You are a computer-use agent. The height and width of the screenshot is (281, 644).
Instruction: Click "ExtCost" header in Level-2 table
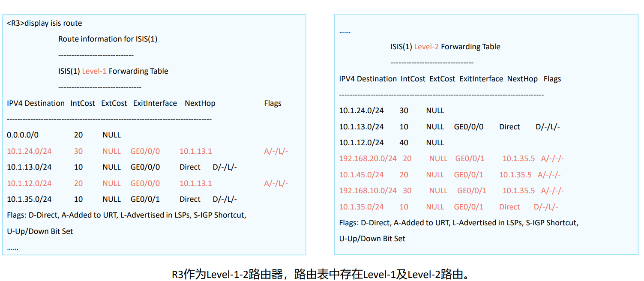[442, 79]
